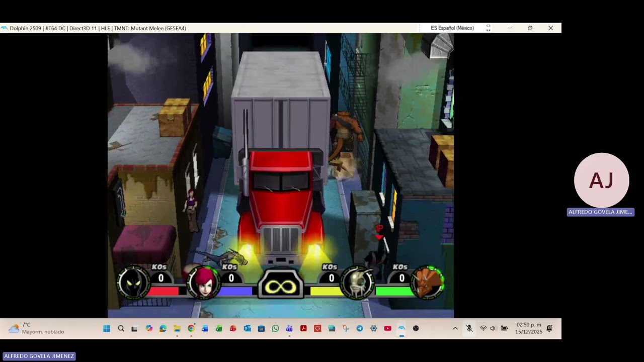This screenshot has width=644, height=362.
Task: Click the black masked character portrait in the HUD
Action: point(134,283)
